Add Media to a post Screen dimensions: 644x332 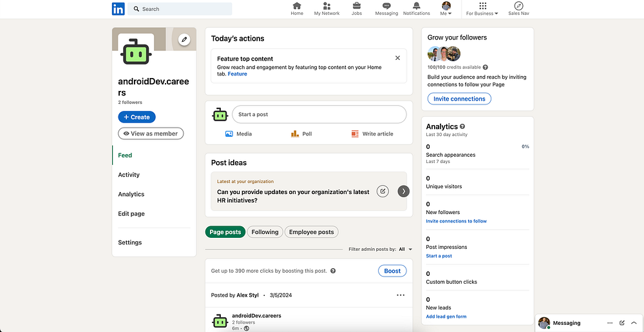tap(239, 133)
